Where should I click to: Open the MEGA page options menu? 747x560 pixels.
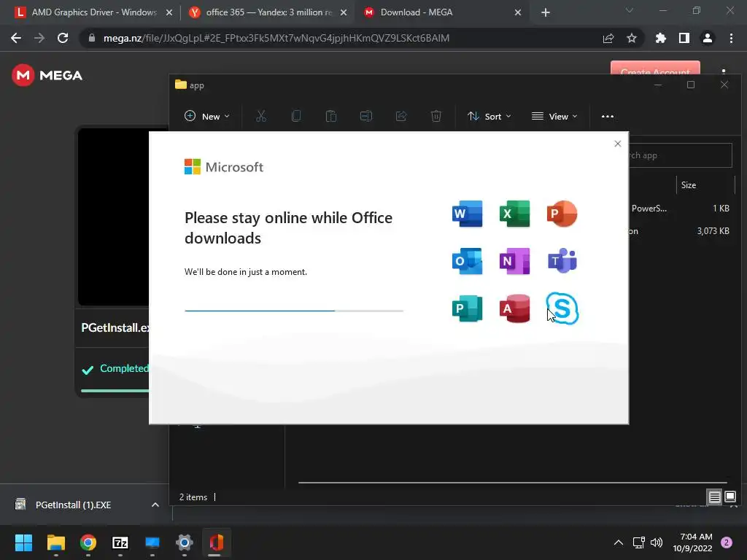pyautogui.click(x=724, y=71)
